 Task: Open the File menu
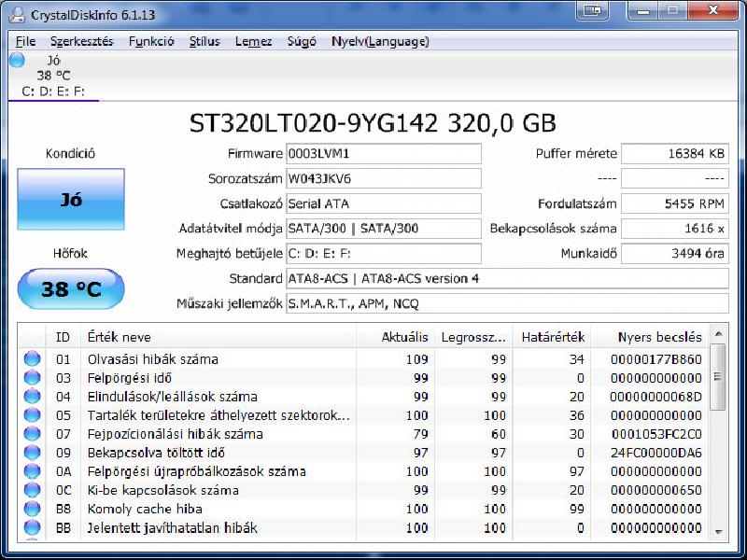25,41
